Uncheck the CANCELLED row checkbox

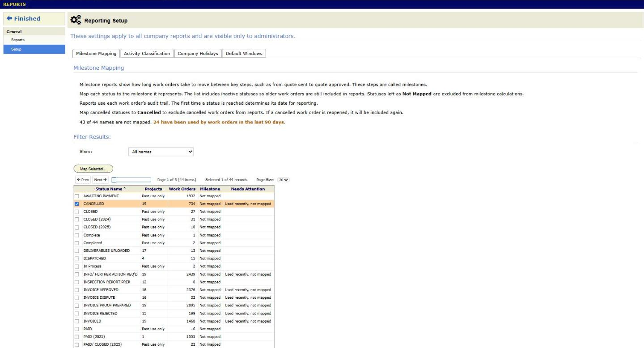[77, 204]
